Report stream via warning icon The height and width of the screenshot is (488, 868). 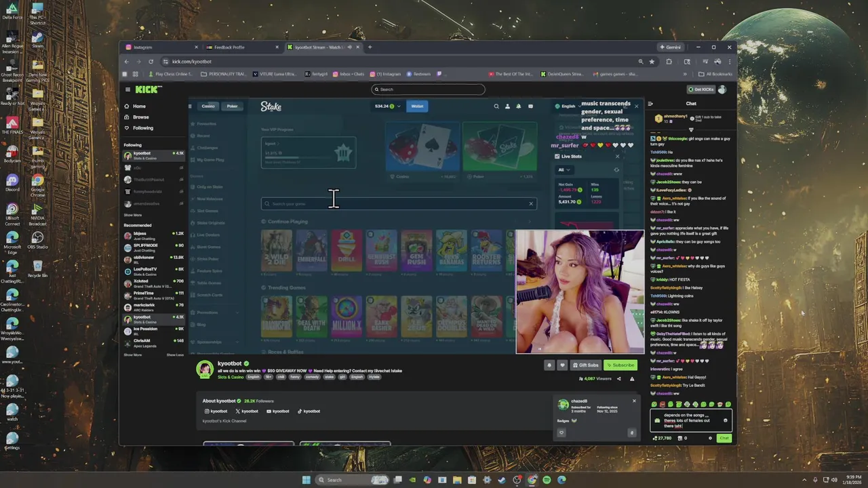(x=632, y=379)
